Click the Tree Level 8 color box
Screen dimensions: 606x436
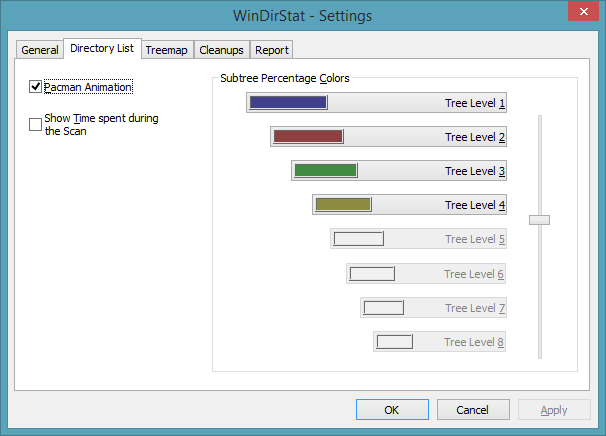395,342
